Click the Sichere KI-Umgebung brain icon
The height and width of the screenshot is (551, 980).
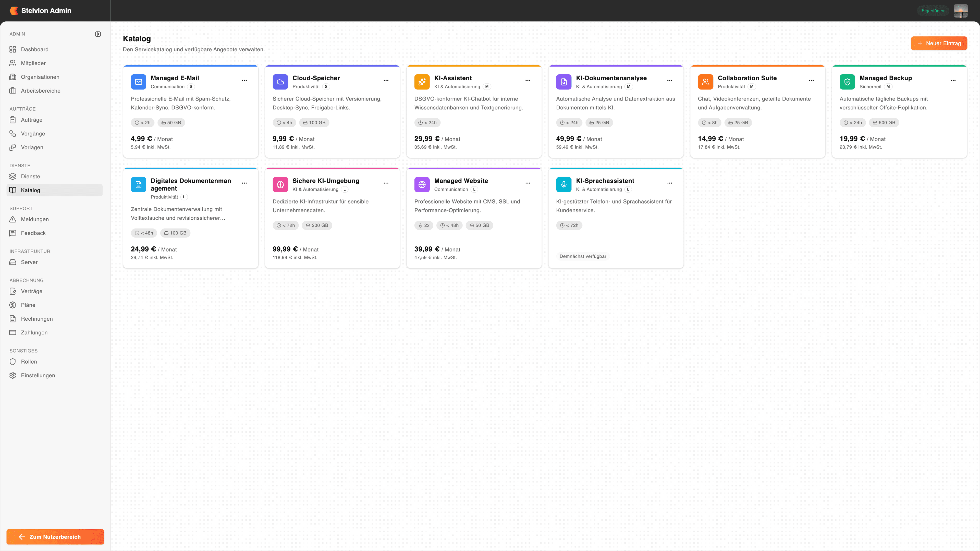click(280, 184)
